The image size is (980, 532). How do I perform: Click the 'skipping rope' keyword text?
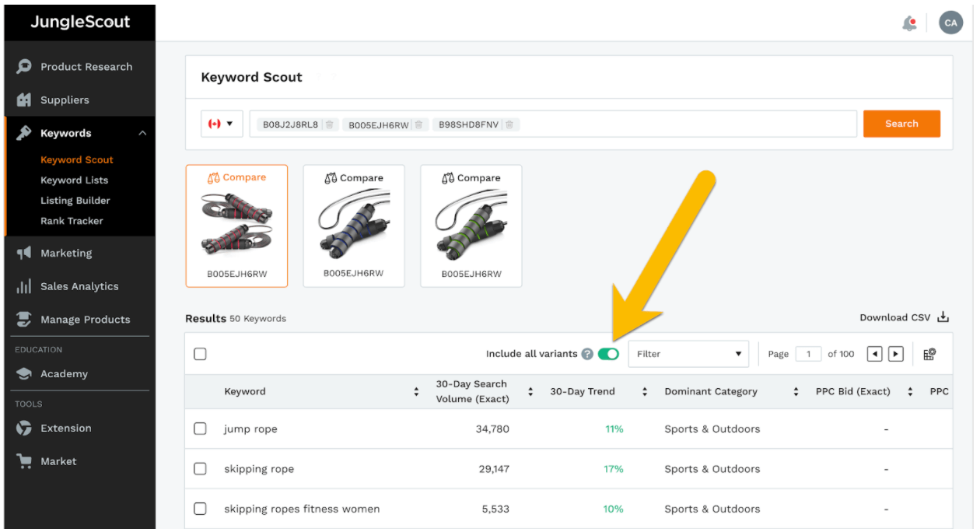tap(259, 469)
